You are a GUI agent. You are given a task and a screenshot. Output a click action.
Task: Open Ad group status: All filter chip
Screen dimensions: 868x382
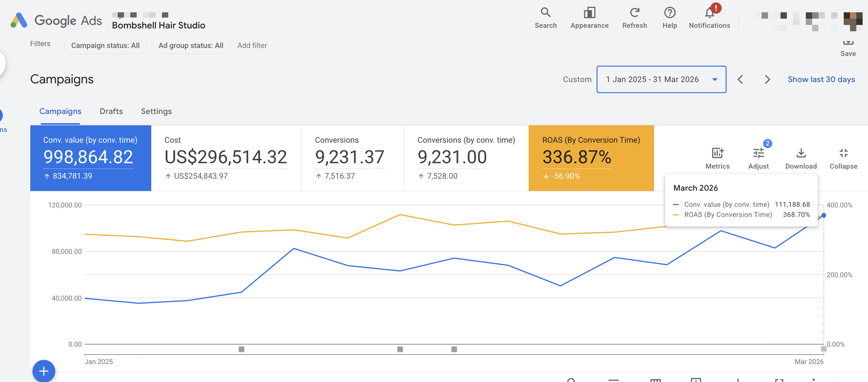coord(191,45)
